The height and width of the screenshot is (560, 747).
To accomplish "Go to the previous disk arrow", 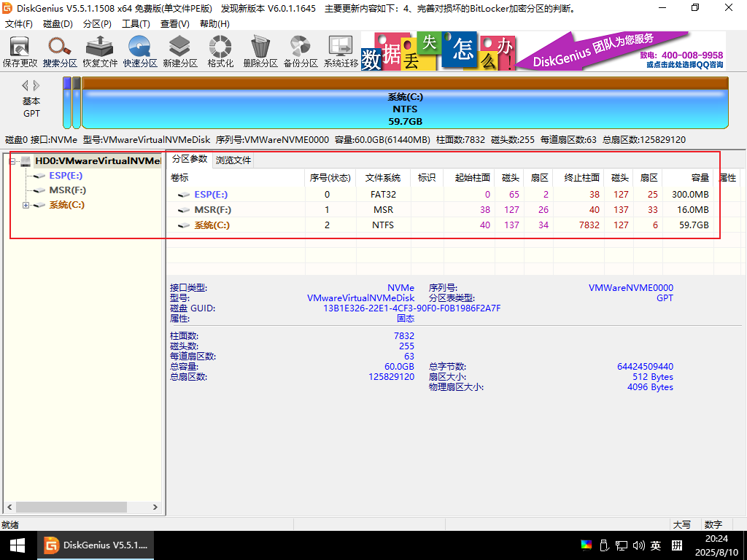I will 26,86.
